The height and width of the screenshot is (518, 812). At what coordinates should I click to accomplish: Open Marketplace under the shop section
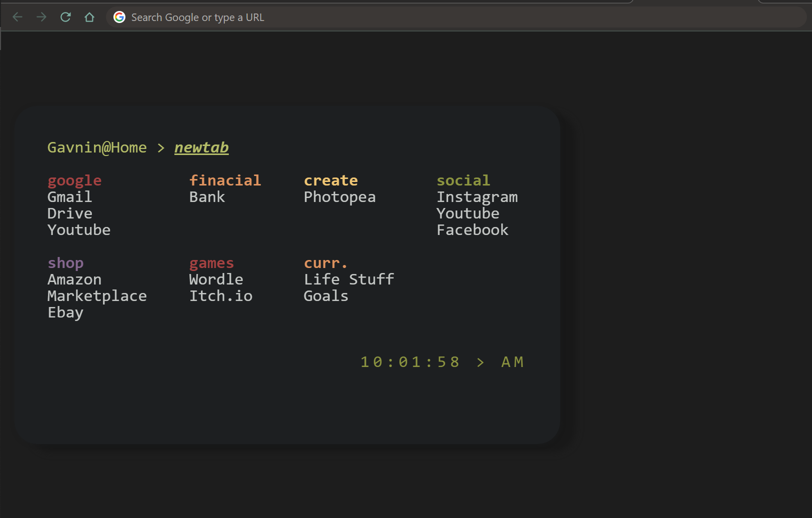[x=97, y=295]
